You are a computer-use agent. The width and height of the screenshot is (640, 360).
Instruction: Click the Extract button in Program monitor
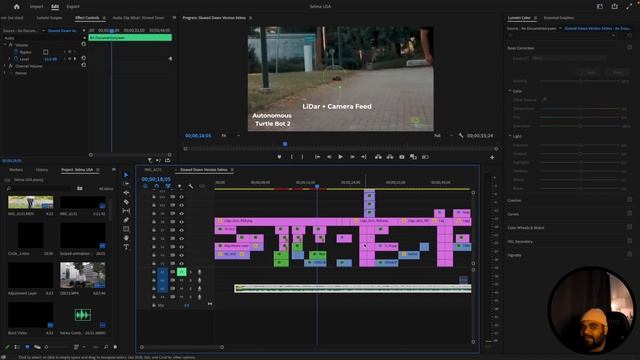390,157
